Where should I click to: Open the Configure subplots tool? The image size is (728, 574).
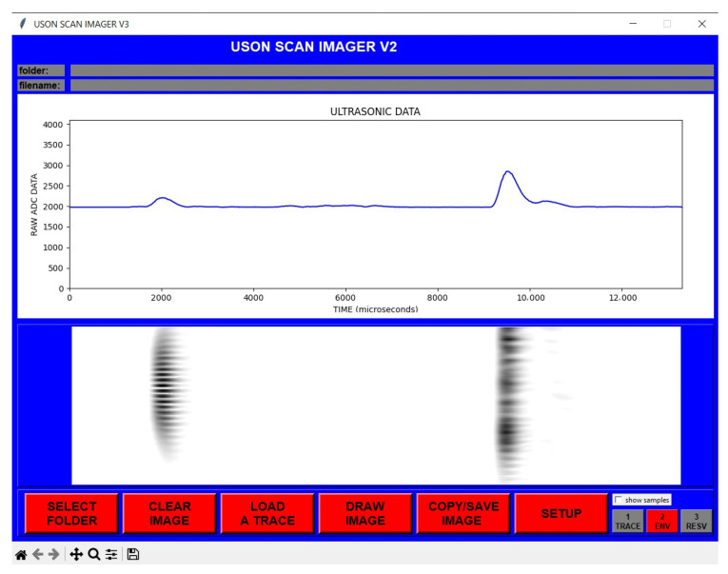click(x=111, y=554)
